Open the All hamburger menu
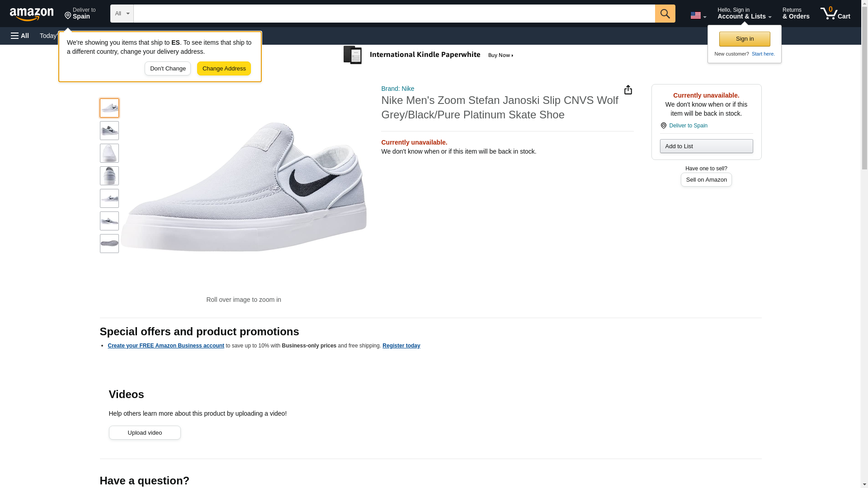Image resolution: width=868 pixels, height=488 pixels. pyautogui.click(x=20, y=36)
